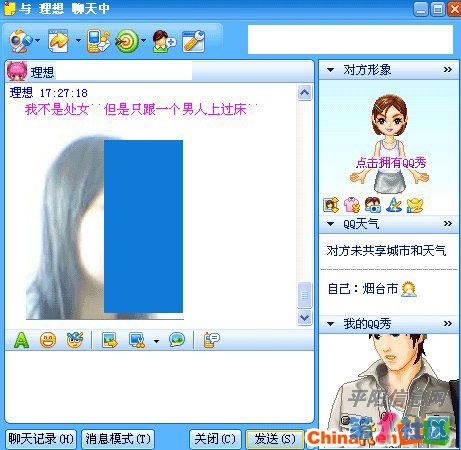Click 消息模式(T) button
Viewport: 461px width, 450px height.
coord(118,439)
